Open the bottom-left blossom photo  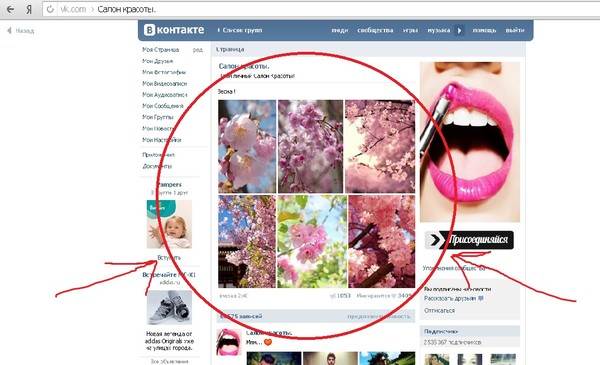tap(247, 241)
